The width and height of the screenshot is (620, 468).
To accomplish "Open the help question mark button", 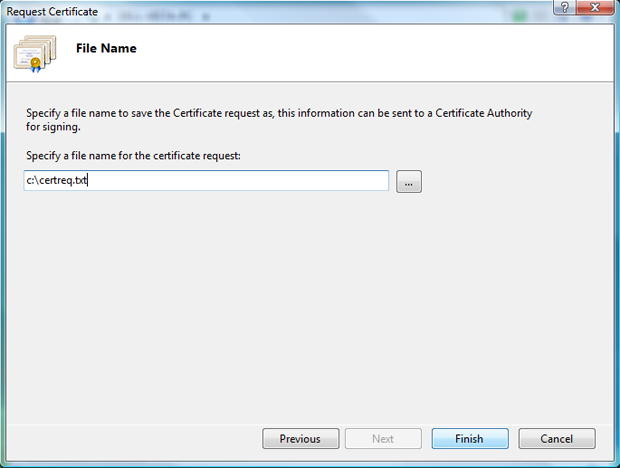I will coord(565,7).
